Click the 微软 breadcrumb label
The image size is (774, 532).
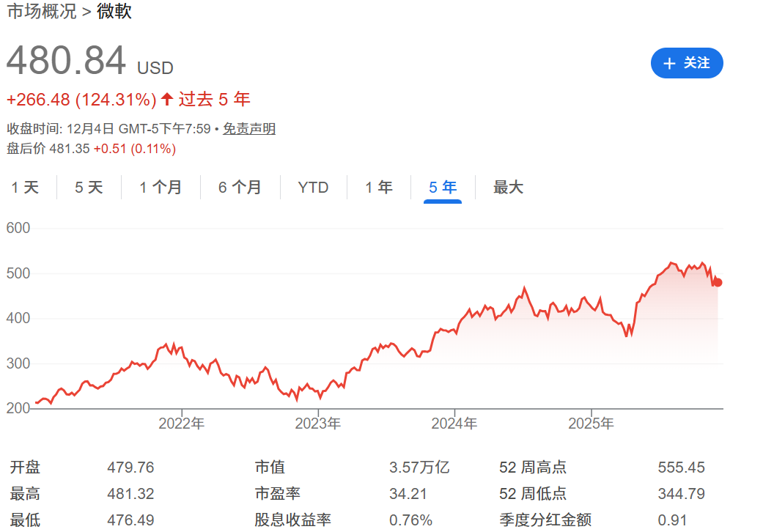click(x=114, y=12)
